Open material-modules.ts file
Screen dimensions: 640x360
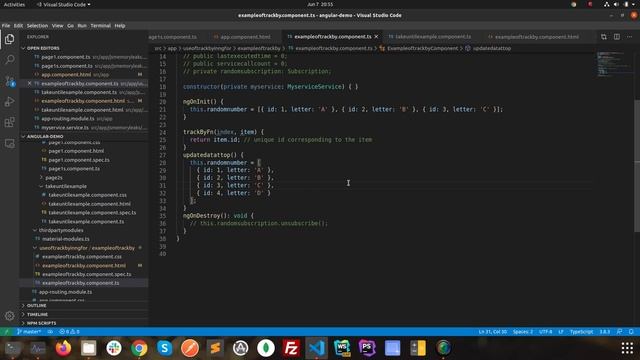[x=66, y=239]
